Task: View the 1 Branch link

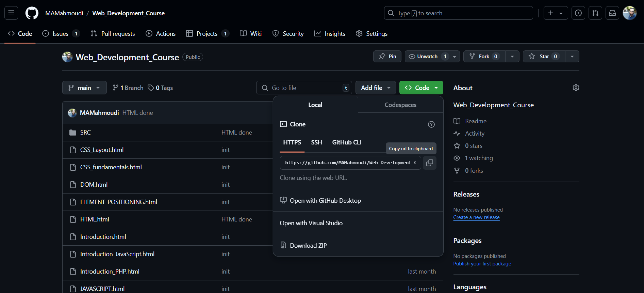Action: click(128, 88)
